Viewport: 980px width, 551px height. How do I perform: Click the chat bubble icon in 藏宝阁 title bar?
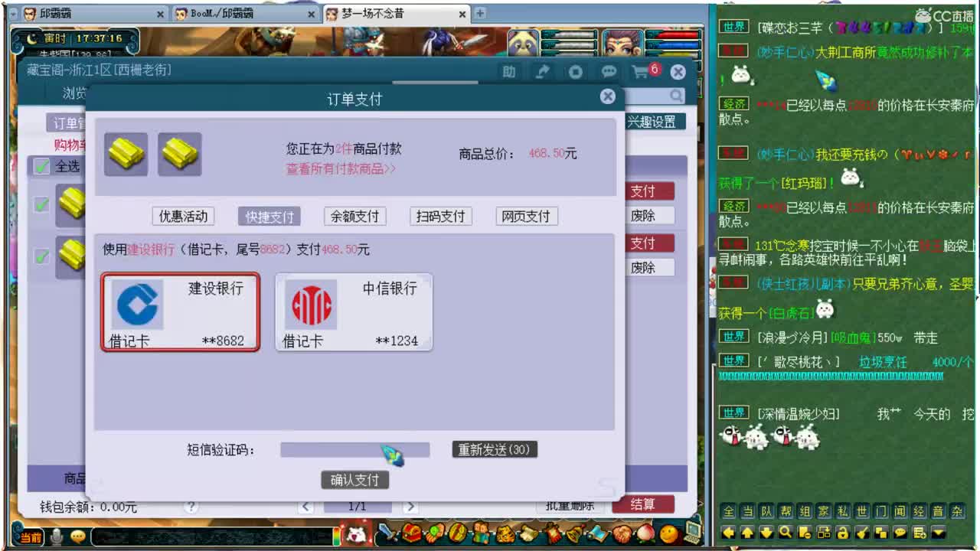pyautogui.click(x=609, y=72)
